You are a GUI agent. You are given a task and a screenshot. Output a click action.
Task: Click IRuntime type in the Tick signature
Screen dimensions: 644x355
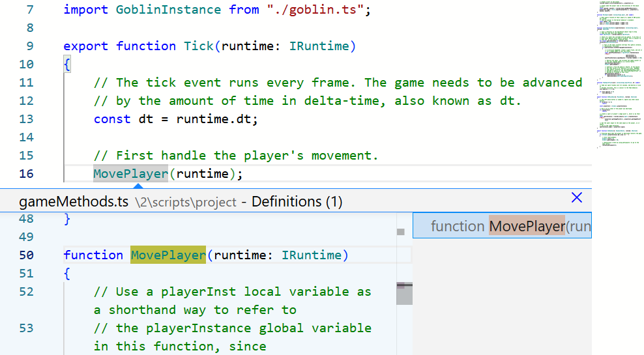pos(321,46)
